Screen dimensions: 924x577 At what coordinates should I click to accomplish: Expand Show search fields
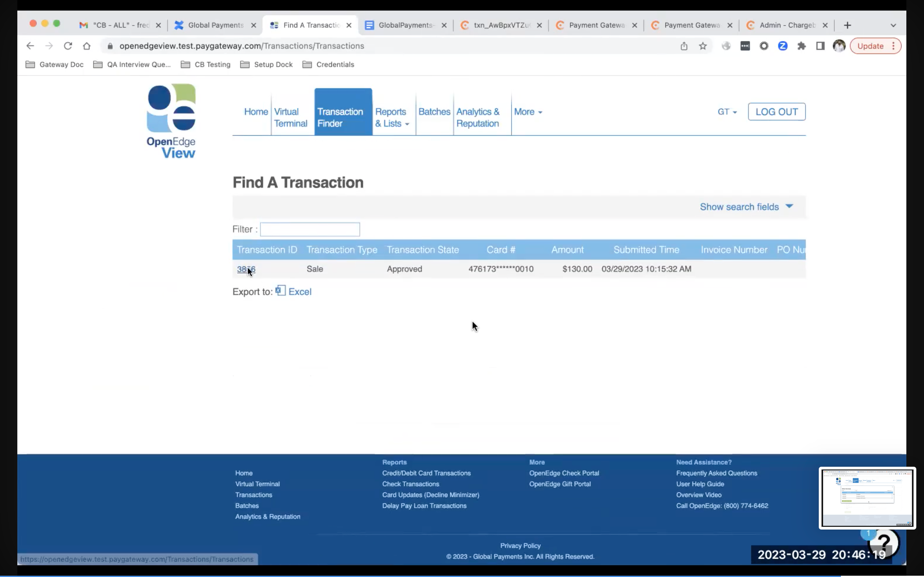point(746,206)
